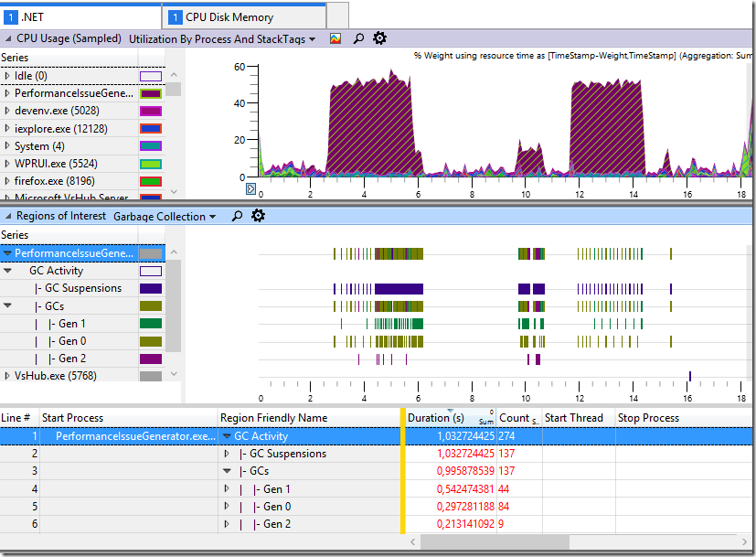This screenshot has height=557, width=756.
Task: Click the up arrow of CPU series list scrollbar
Action: pos(174,75)
